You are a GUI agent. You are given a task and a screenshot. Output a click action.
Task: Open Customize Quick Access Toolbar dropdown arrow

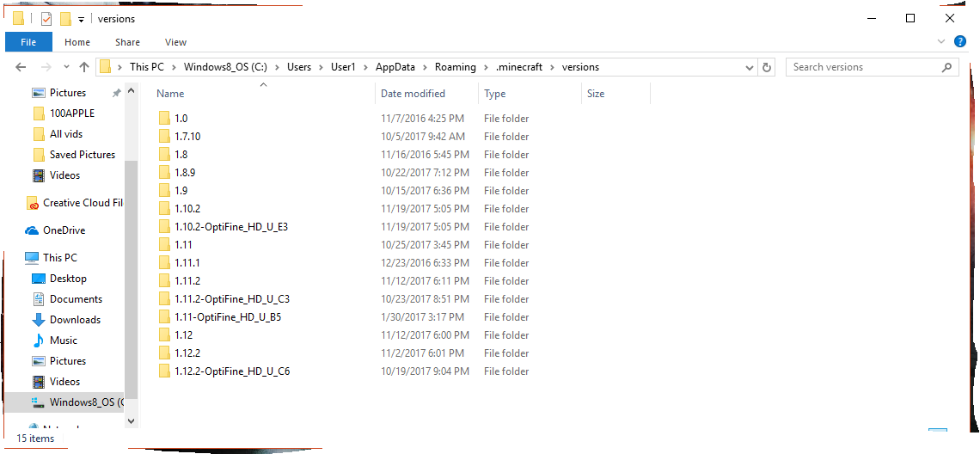pyautogui.click(x=82, y=20)
